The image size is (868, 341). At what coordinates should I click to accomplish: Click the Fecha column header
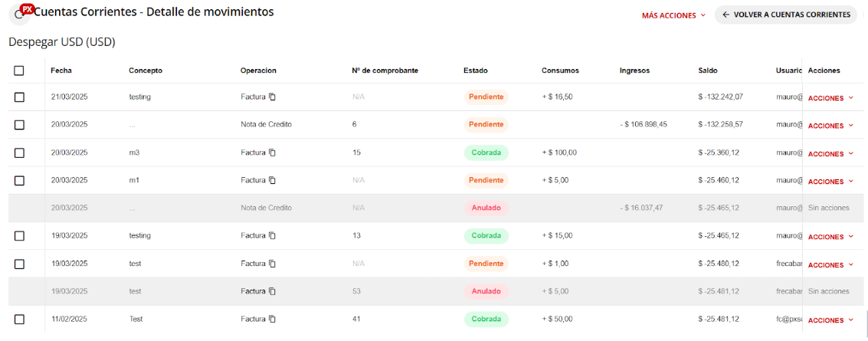[x=61, y=70]
